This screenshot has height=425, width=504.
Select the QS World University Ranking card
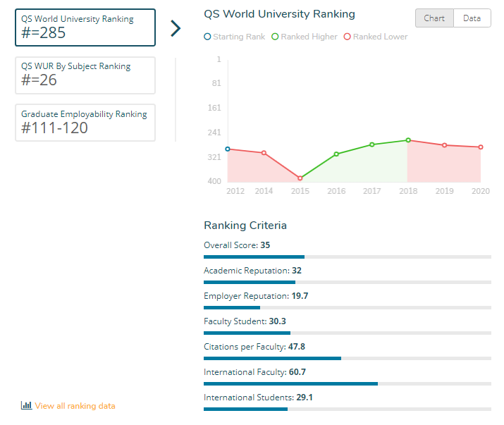[85, 27]
